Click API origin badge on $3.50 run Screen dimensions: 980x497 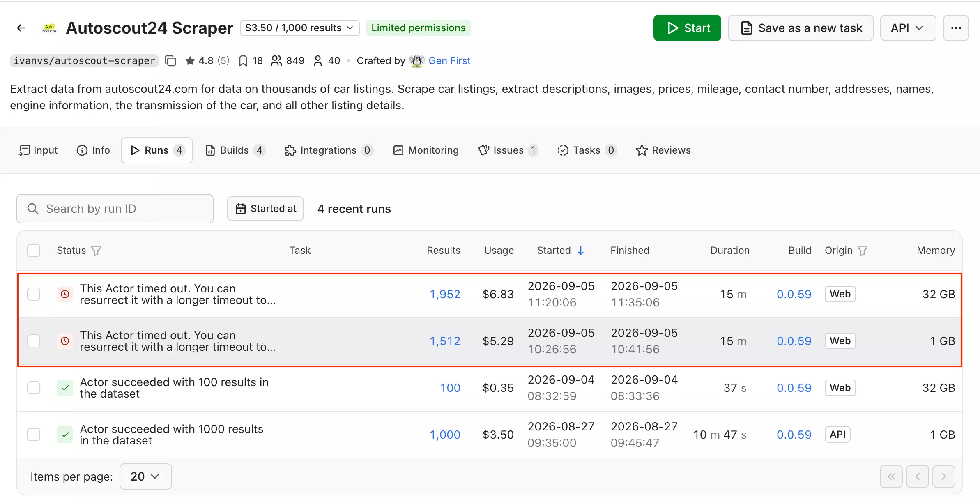(x=837, y=435)
